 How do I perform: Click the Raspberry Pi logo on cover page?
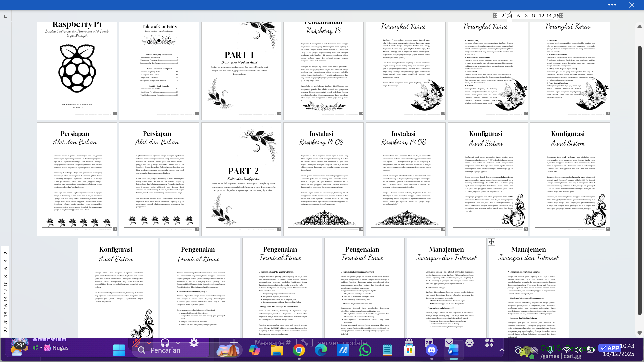tap(77, 68)
